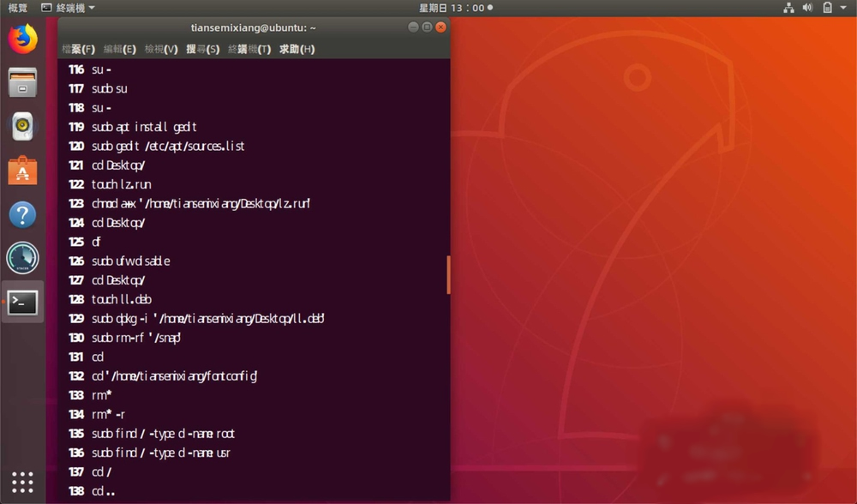Click the 概覽 activities button
The height and width of the screenshot is (504, 857).
[x=18, y=8]
